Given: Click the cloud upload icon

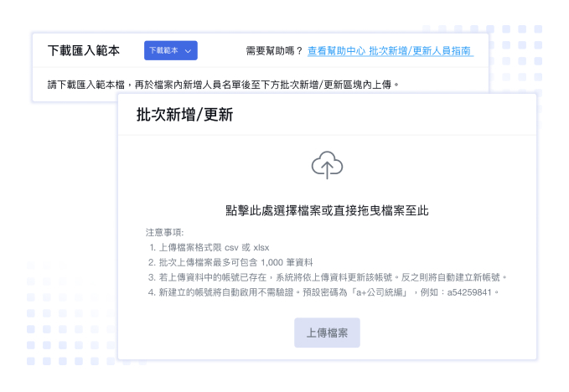Looking at the screenshot, I should [x=327, y=165].
